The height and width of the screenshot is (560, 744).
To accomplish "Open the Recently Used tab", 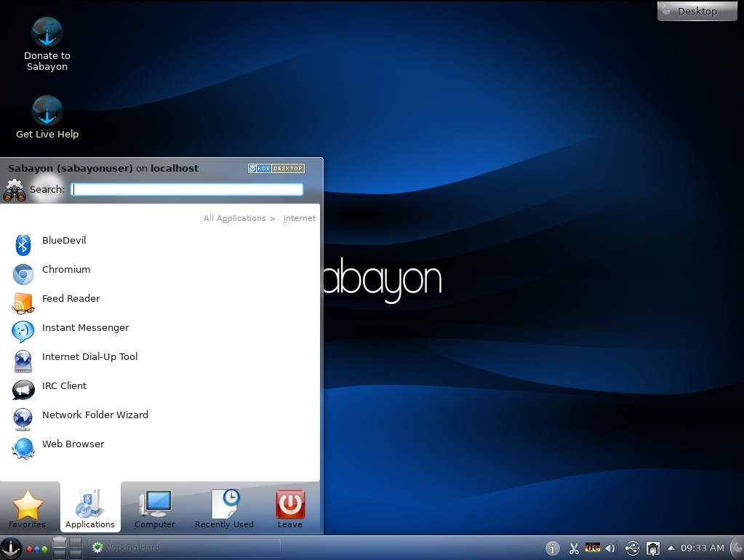I will pyautogui.click(x=224, y=509).
